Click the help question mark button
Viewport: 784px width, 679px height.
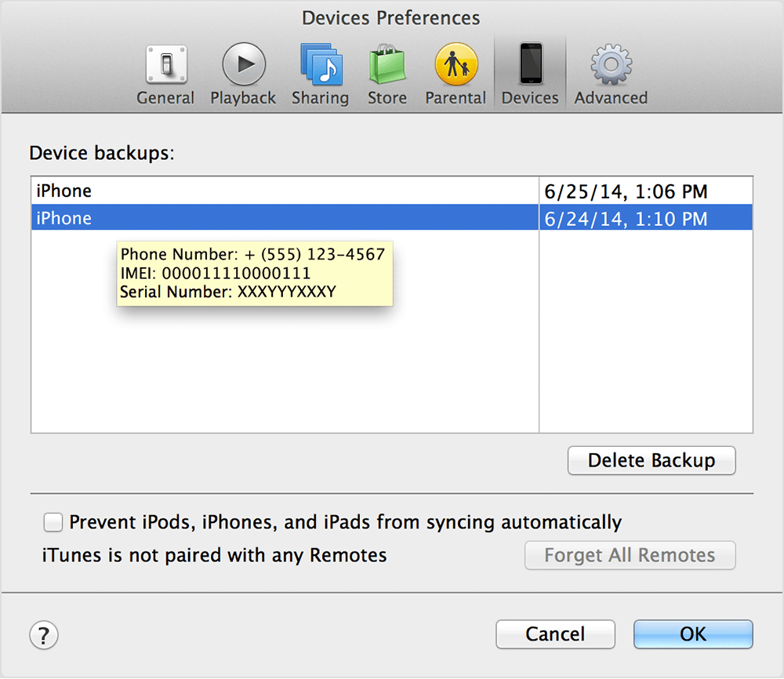click(44, 636)
